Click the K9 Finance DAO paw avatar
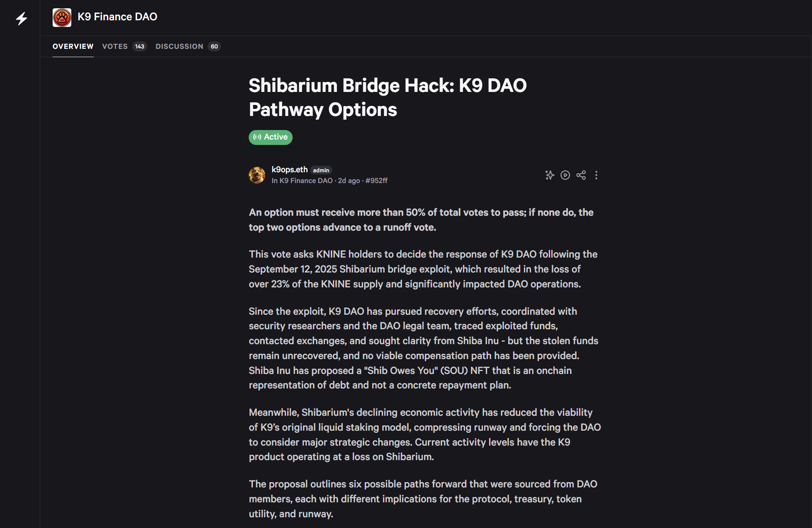This screenshot has height=528, width=812. 62,17
